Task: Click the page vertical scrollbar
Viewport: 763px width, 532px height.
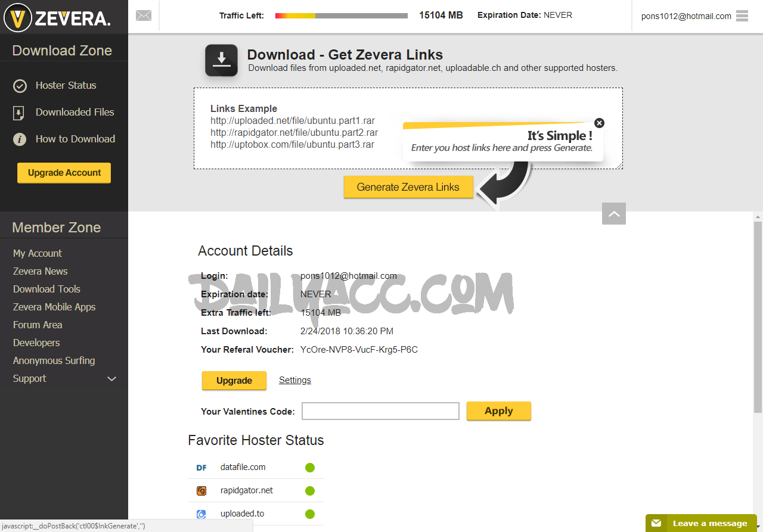Action: [758, 317]
